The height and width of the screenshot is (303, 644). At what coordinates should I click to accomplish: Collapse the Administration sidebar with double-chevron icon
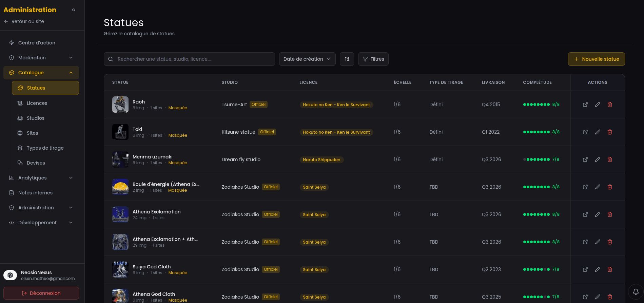(74, 10)
